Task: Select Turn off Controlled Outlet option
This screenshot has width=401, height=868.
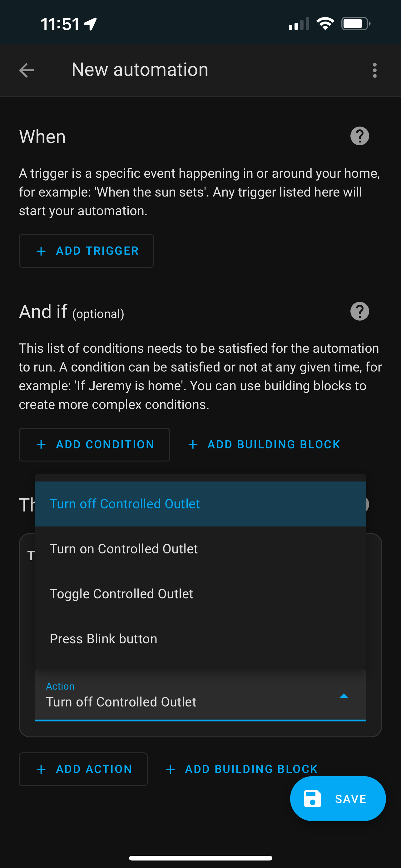Action: (x=200, y=504)
